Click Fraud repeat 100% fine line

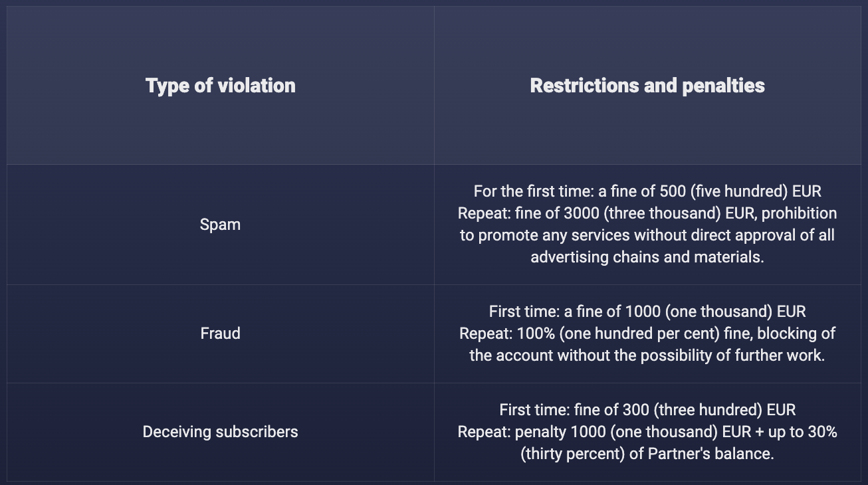(x=647, y=334)
